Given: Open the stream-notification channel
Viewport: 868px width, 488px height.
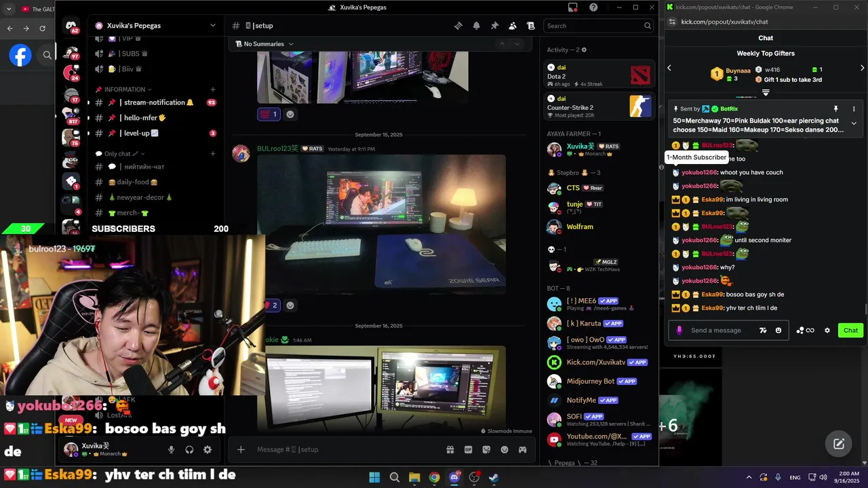Looking at the screenshot, I should pyautogui.click(x=155, y=102).
